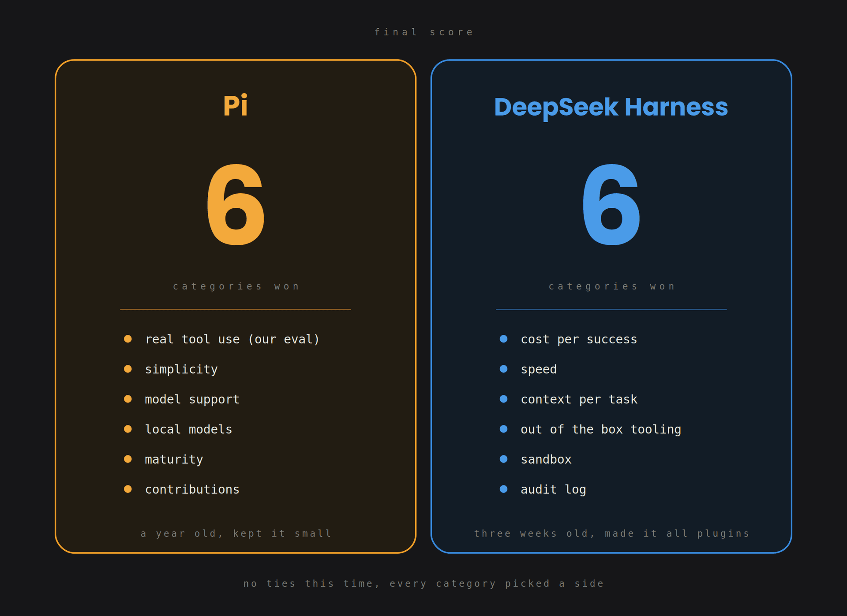Click the blue bullet beside 'speed'
Screen dimensions: 847x616
[503, 369]
